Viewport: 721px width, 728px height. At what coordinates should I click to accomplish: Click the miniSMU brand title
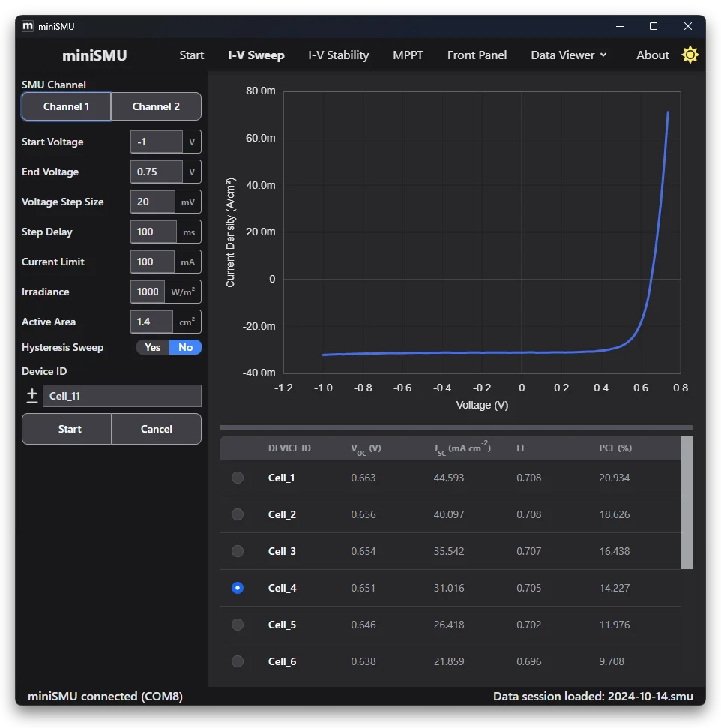pos(94,55)
